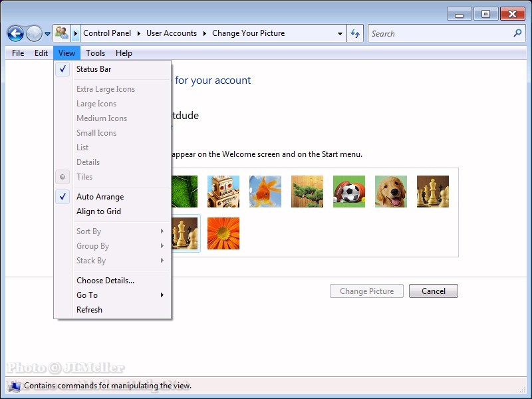Image resolution: width=532 pixels, height=399 pixels.
Task: Select Extra Large Icons view
Action: (x=112, y=89)
